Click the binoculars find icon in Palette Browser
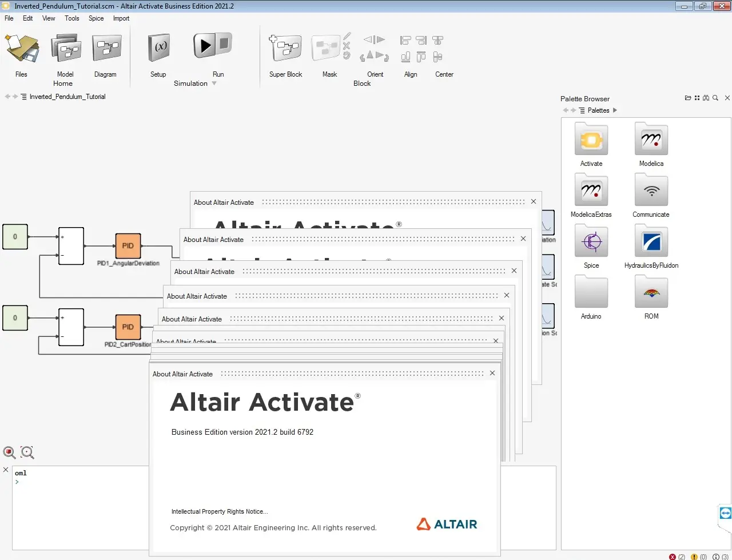 pos(706,98)
